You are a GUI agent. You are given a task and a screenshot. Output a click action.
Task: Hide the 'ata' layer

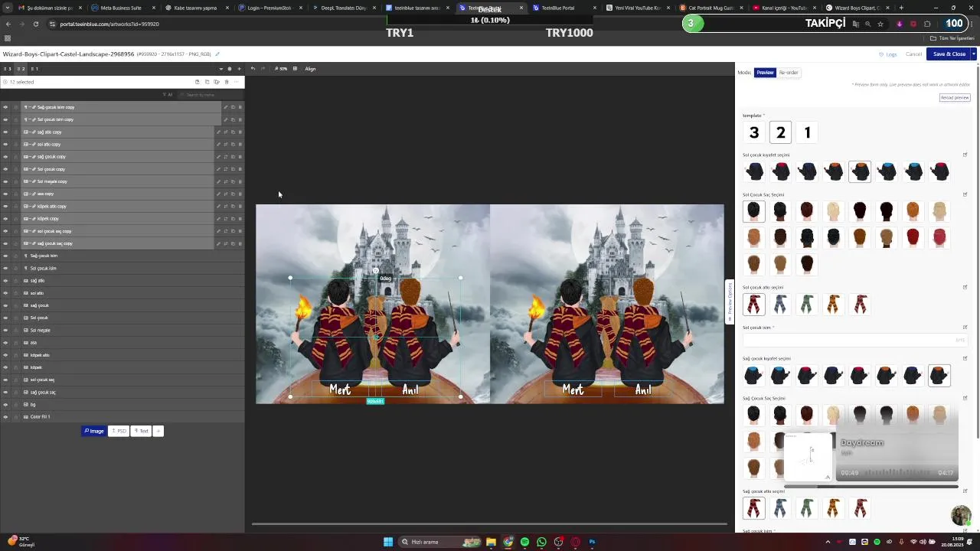[x=5, y=343]
